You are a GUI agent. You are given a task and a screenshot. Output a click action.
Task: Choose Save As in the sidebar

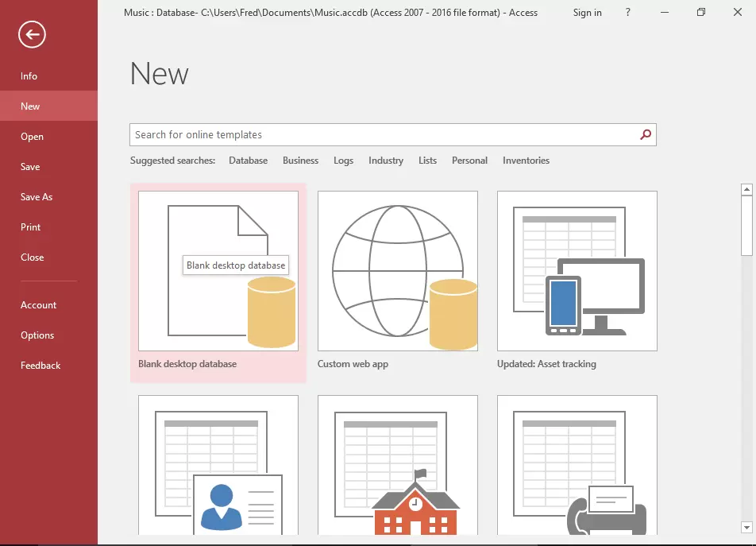click(37, 197)
